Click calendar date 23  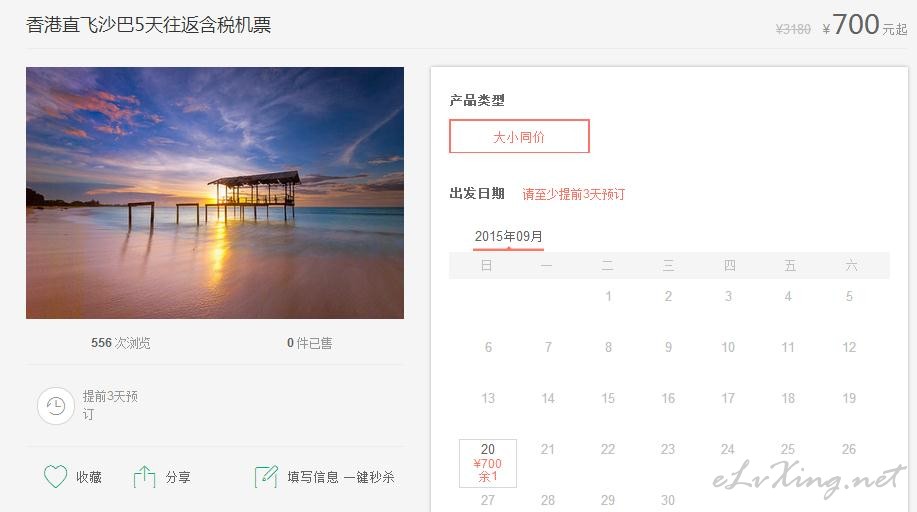(x=668, y=449)
